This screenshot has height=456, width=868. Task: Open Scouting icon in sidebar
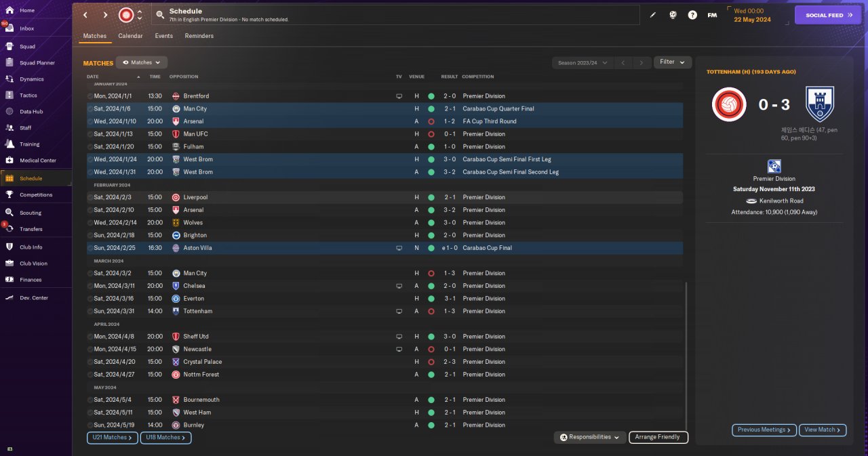[9, 213]
